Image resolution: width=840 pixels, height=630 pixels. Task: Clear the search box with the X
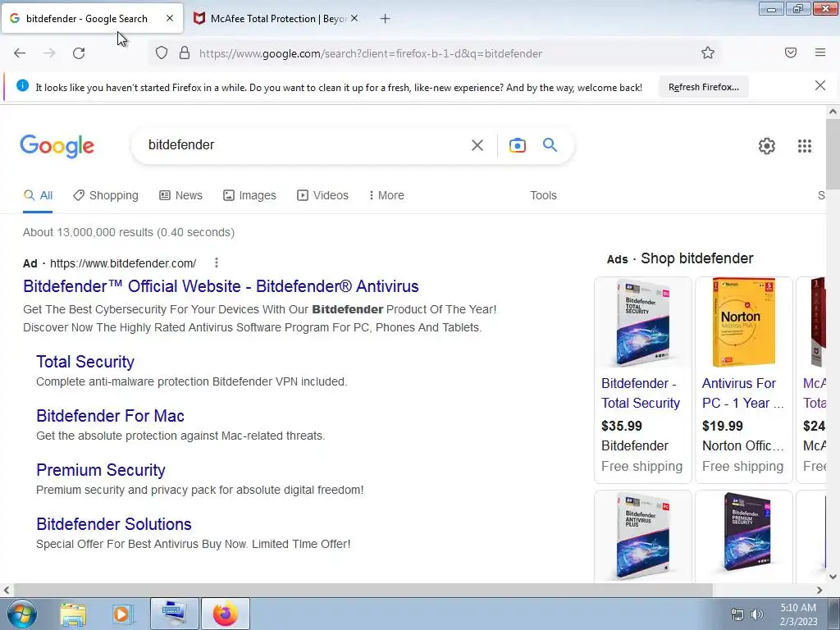(477, 145)
